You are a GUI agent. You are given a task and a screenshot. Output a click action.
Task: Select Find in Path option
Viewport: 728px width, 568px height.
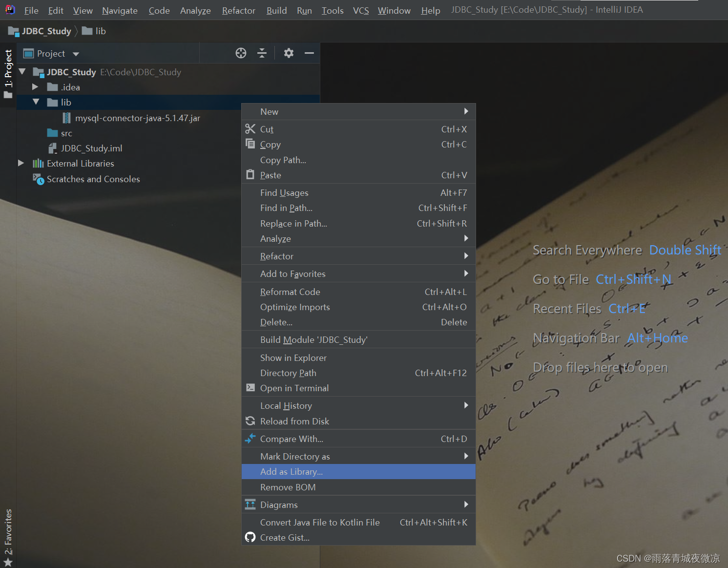(x=358, y=208)
